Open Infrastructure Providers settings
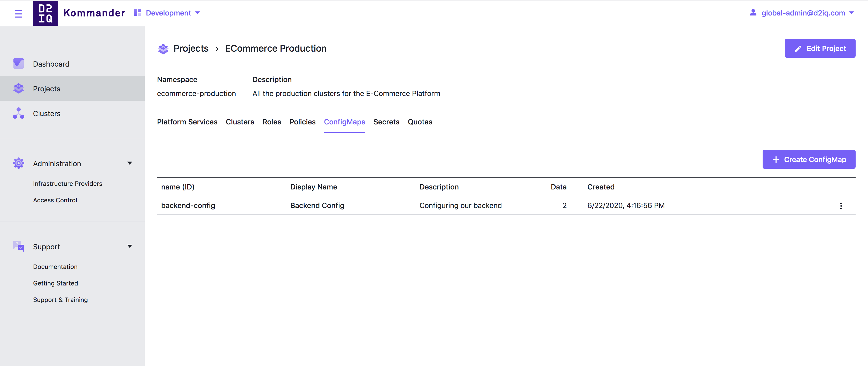This screenshot has height=366, width=868. (67, 184)
